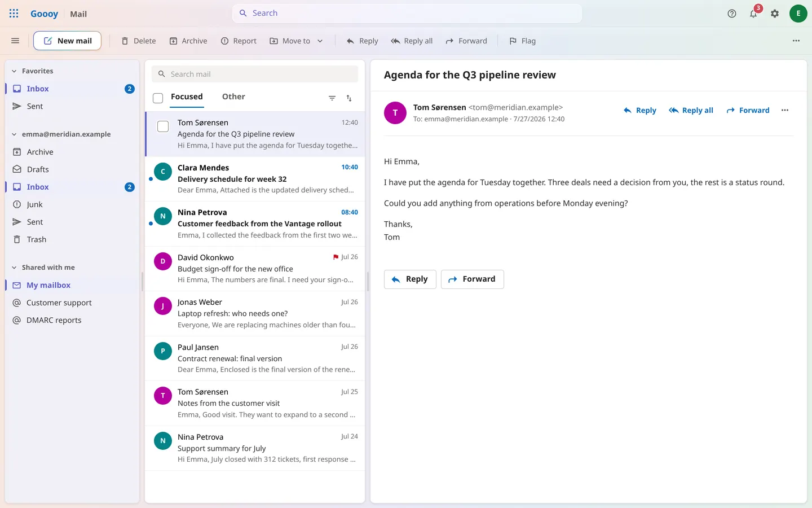812x508 pixels.
Task: Click Reply all in the top toolbar
Action: pos(412,41)
